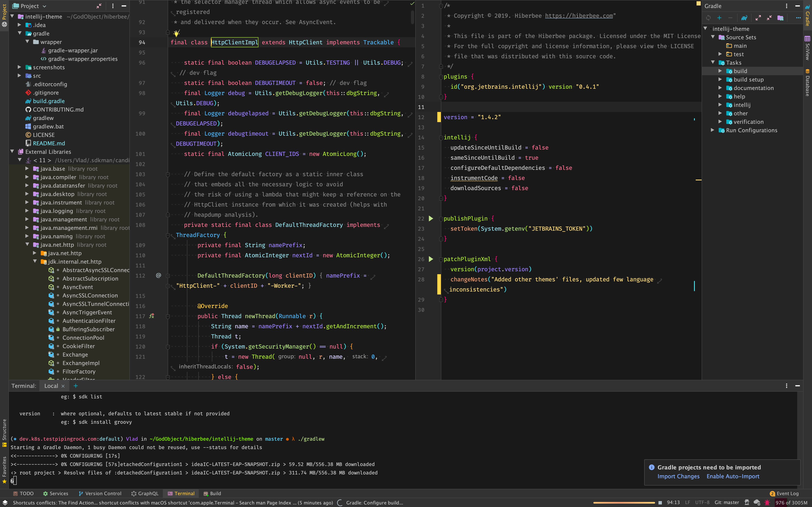Add a new terminal session tab

tap(75, 386)
